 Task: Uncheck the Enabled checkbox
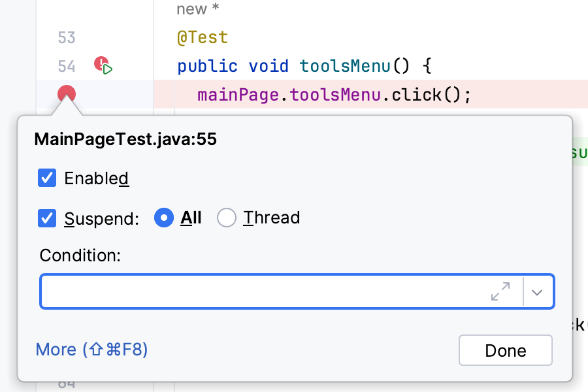(x=47, y=178)
